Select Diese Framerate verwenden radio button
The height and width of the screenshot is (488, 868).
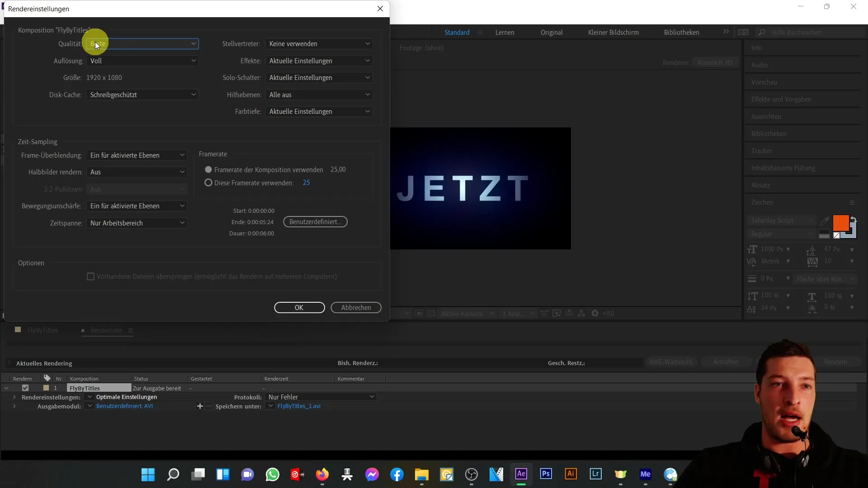pyautogui.click(x=208, y=183)
